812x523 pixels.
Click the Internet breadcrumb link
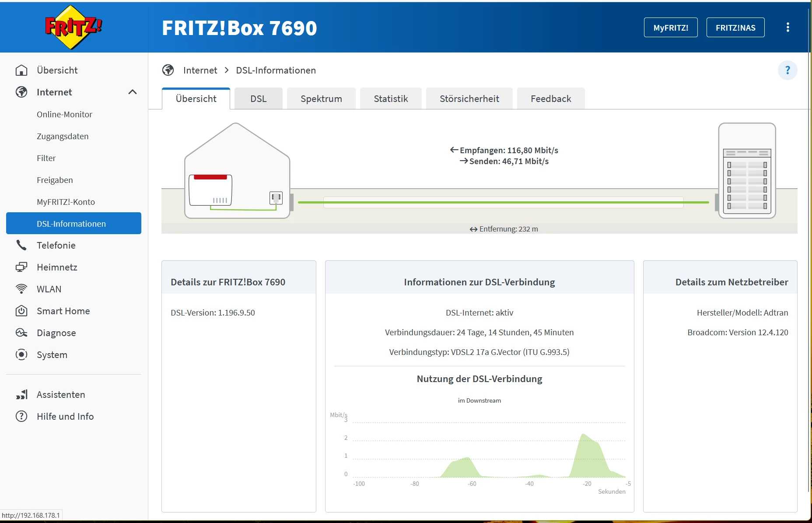pyautogui.click(x=200, y=70)
